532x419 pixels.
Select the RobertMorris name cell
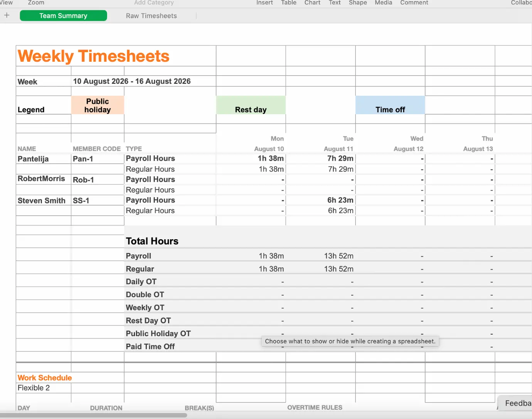pyautogui.click(x=44, y=179)
